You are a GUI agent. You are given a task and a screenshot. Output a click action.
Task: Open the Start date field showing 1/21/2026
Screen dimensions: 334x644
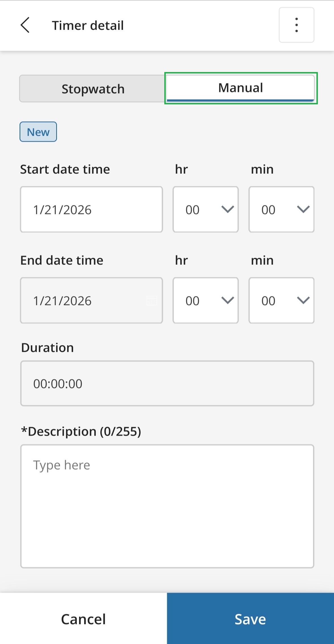click(91, 210)
